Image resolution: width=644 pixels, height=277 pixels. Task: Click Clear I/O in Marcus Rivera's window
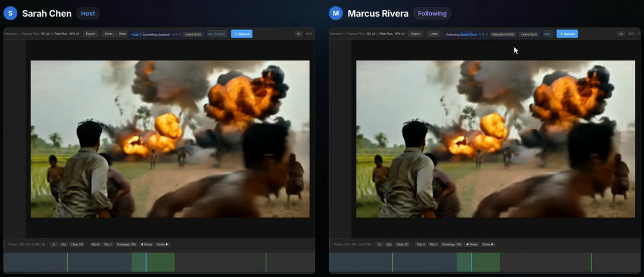click(x=402, y=245)
